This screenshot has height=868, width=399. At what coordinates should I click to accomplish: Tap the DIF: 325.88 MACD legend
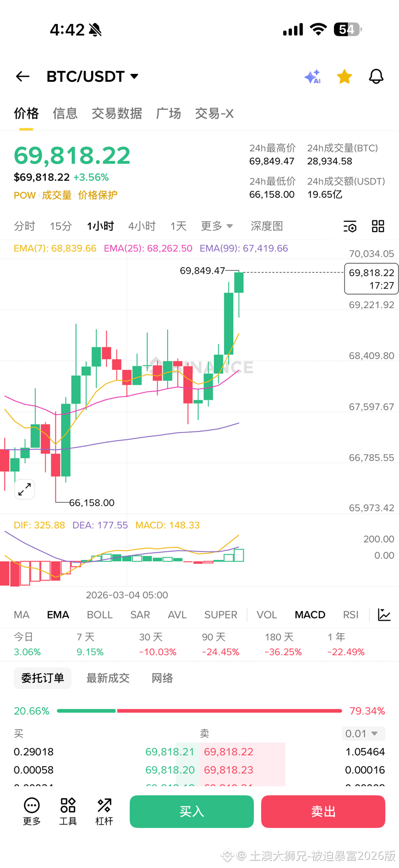[39, 525]
